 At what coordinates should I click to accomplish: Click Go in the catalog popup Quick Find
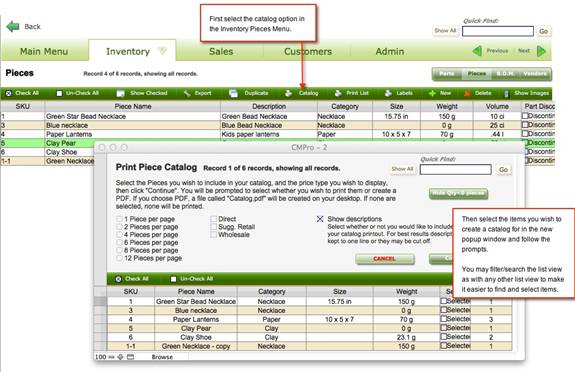point(503,169)
